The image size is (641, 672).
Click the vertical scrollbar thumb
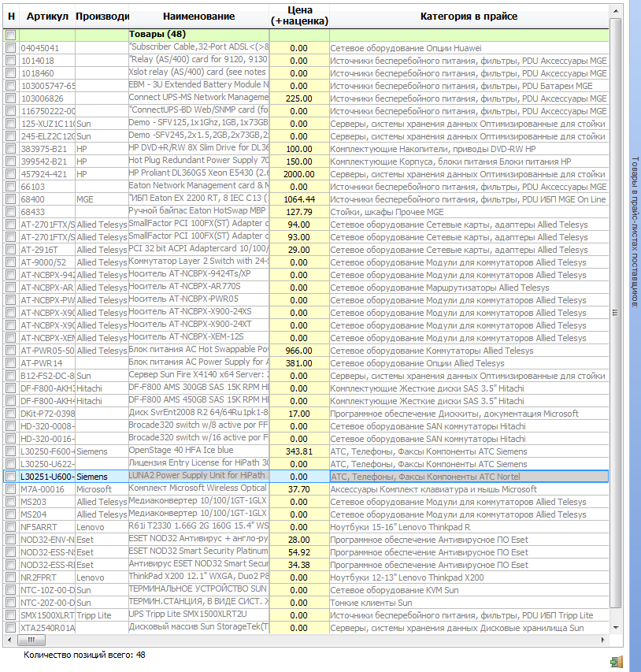(x=616, y=313)
